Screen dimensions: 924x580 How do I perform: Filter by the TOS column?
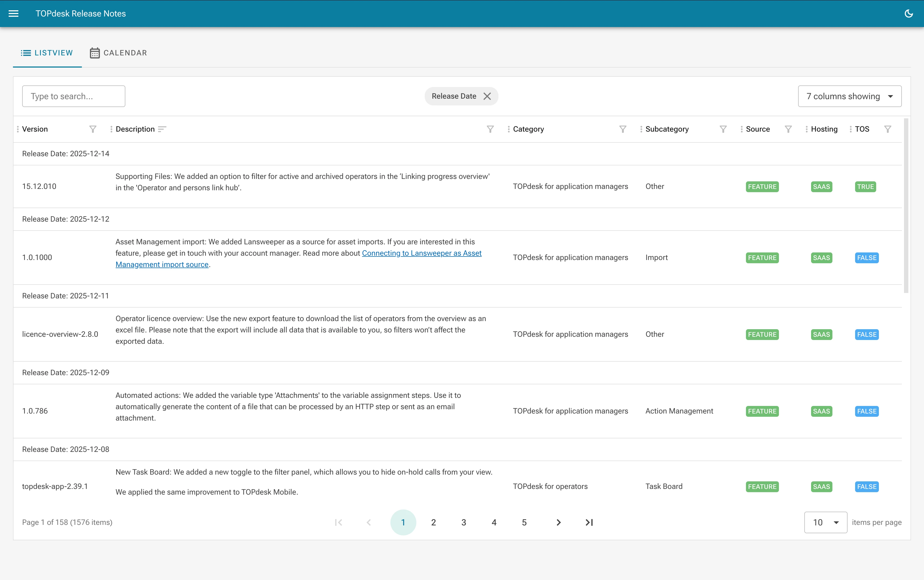(888, 129)
